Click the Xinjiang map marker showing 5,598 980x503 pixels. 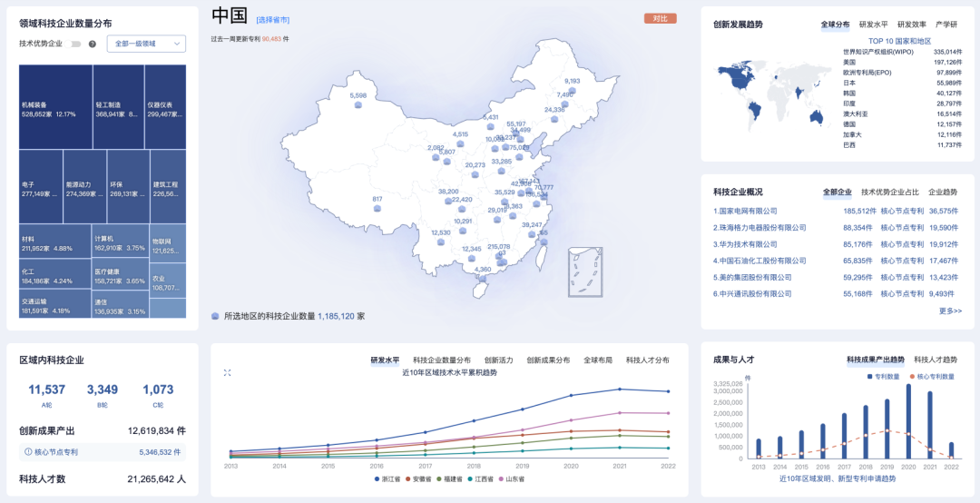358,105
